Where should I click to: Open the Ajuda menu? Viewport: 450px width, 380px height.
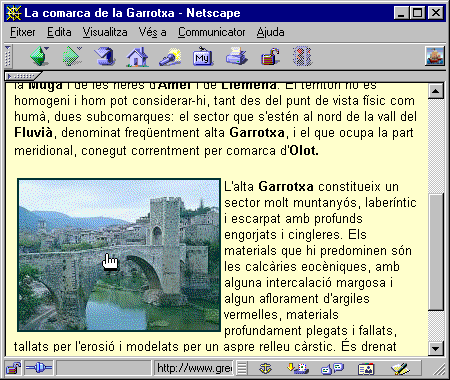[x=270, y=32]
